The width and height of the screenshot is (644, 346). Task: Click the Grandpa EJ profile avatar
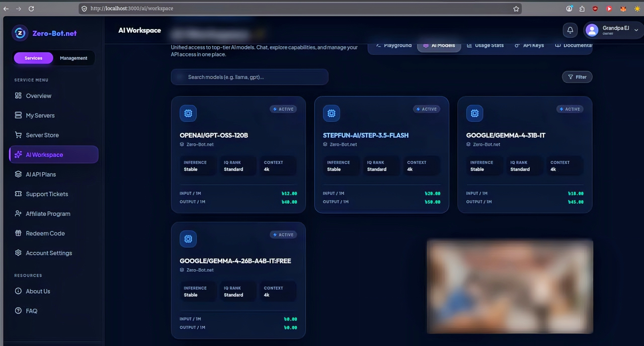tap(592, 30)
